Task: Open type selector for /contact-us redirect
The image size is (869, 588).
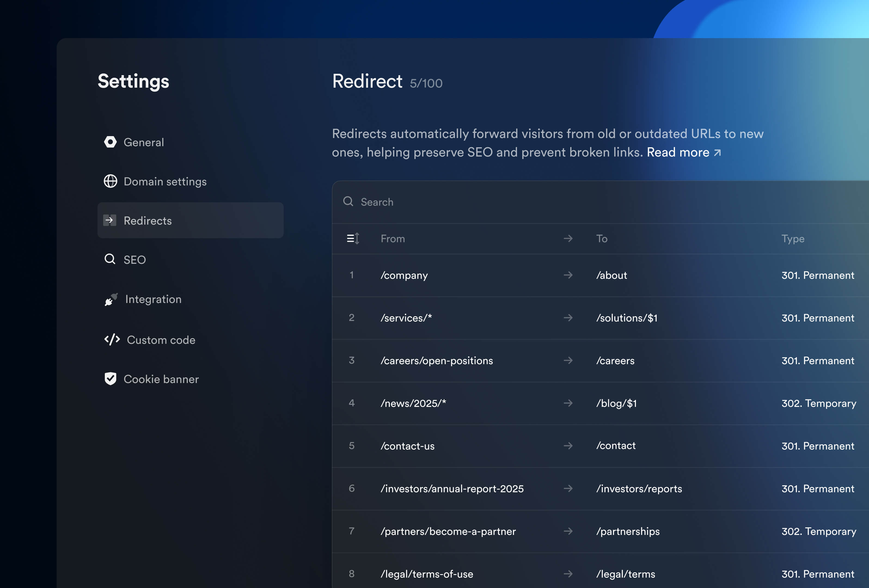Action: 818,446
